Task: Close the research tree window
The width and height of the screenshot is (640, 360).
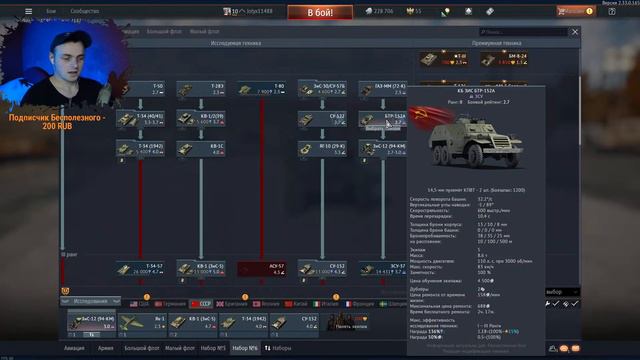Action: click(575, 32)
